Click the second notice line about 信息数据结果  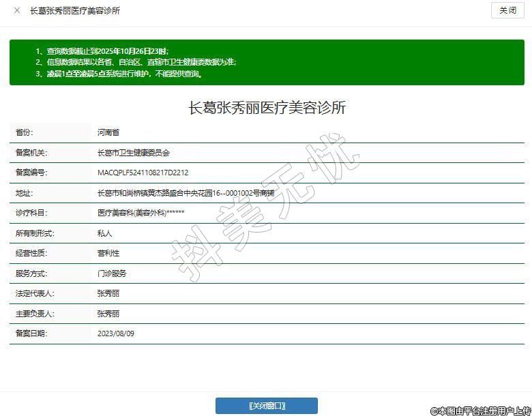[x=136, y=62]
